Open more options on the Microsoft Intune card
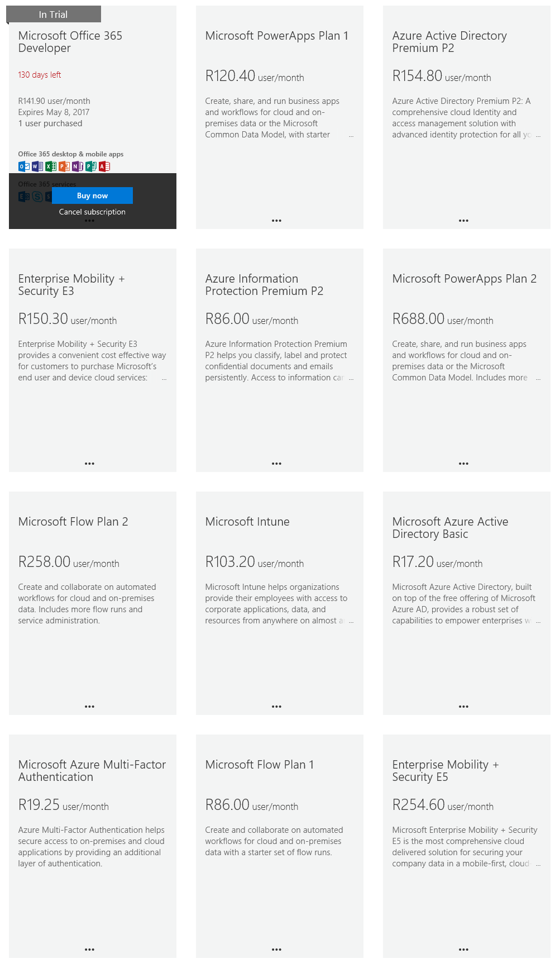 tap(276, 706)
